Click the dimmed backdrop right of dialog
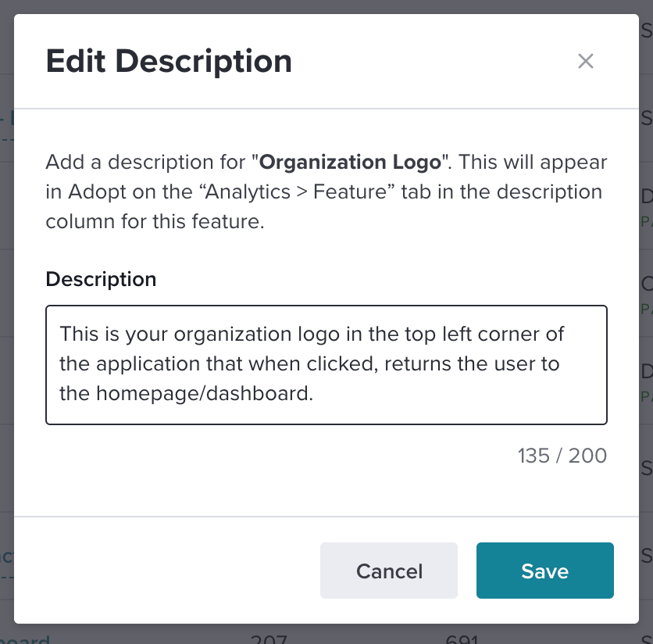 (x=646, y=334)
